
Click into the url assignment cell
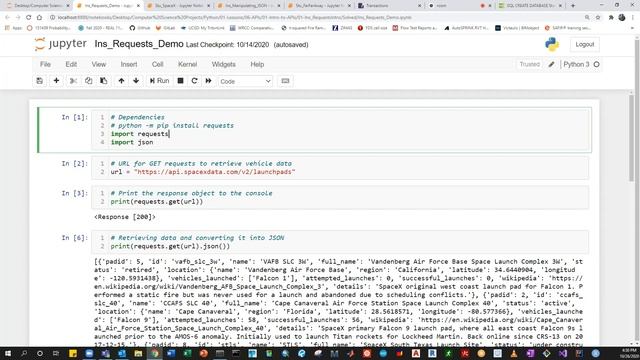coord(340,168)
